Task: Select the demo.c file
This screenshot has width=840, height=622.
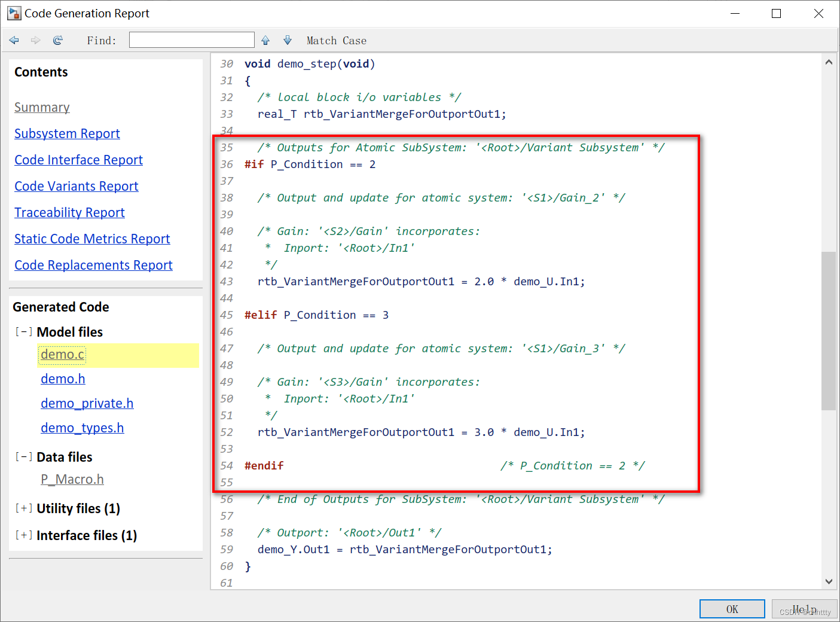Action: coord(63,355)
